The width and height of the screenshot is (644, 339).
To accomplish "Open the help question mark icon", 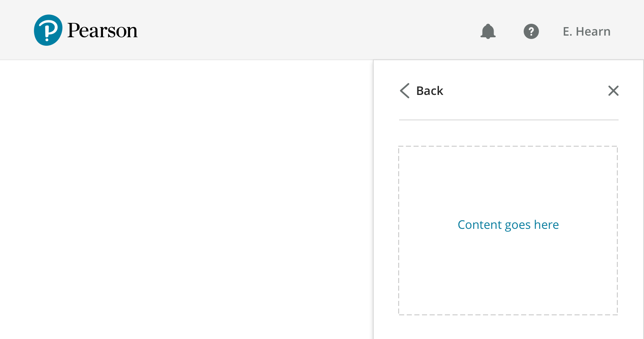I will click(x=531, y=31).
